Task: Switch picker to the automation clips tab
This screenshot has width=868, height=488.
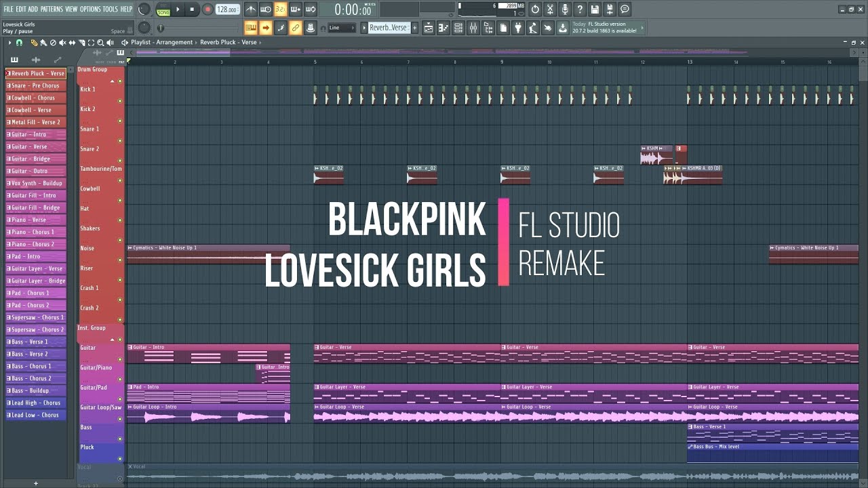Action: pos(57,60)
